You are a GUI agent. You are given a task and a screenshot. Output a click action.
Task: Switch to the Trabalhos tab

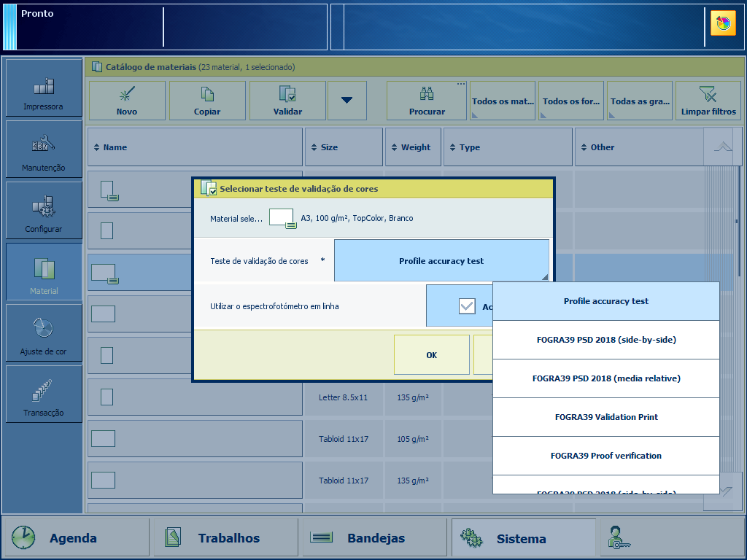(228, 538)
